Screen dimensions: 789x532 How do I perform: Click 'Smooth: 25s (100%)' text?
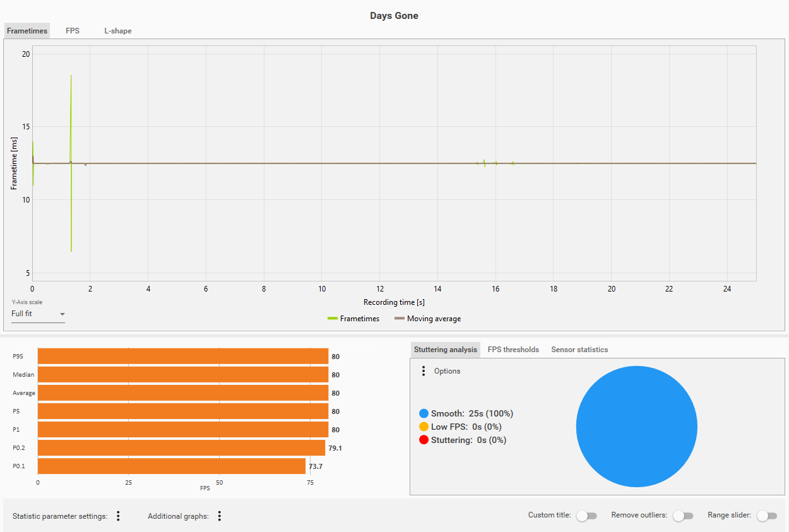point(472,413)
